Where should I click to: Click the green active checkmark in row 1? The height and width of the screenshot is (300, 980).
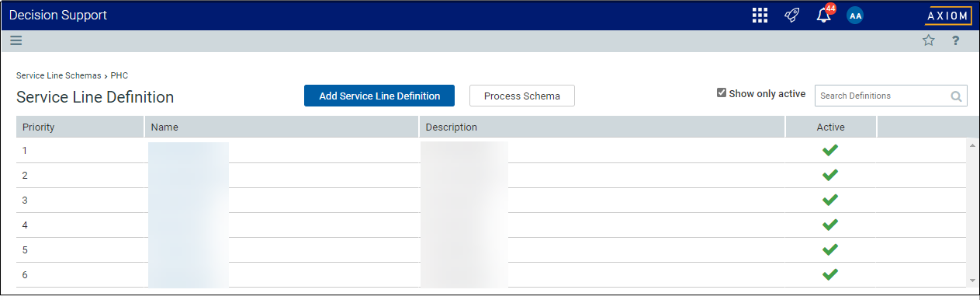[x=830, y=150]
